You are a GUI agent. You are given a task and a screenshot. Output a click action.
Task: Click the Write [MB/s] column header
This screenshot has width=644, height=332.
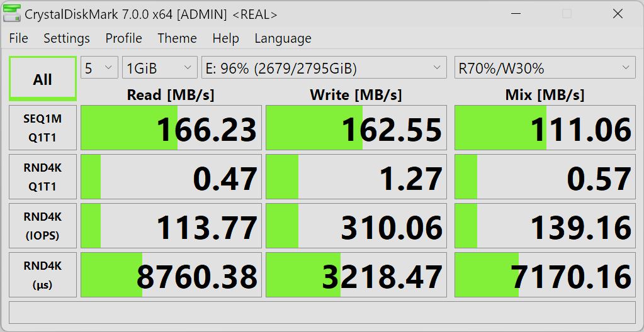pyautogui.click(x=356, y=95)
